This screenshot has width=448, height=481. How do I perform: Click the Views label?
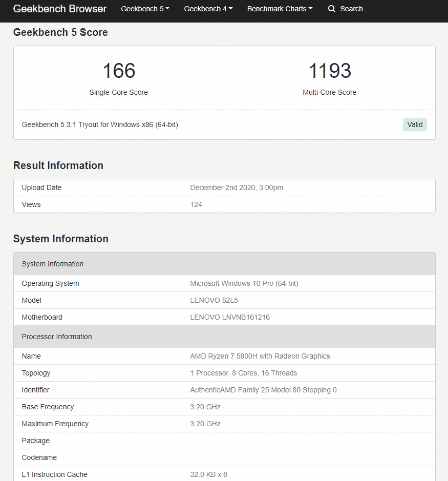pyautogui.click(x=31, y=204)
